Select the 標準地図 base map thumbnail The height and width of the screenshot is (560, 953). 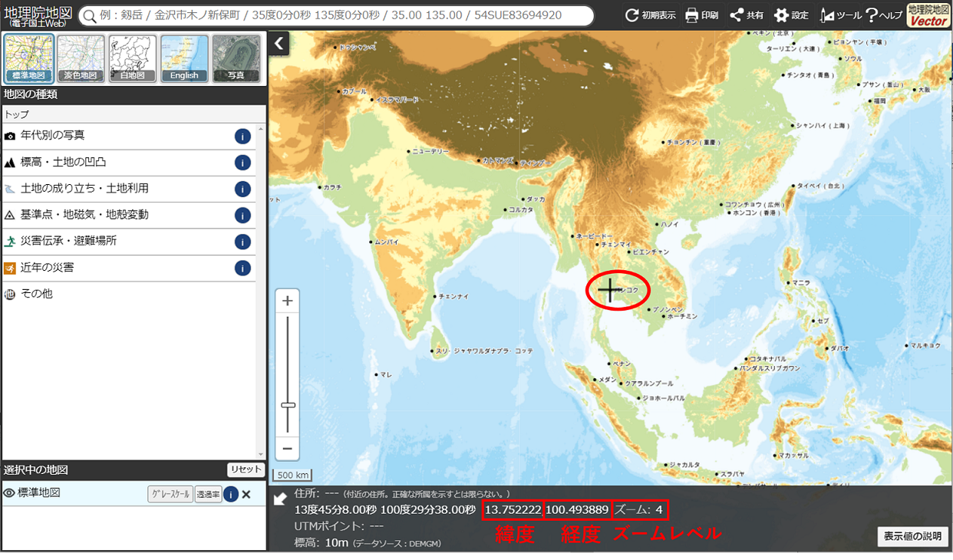29,58
